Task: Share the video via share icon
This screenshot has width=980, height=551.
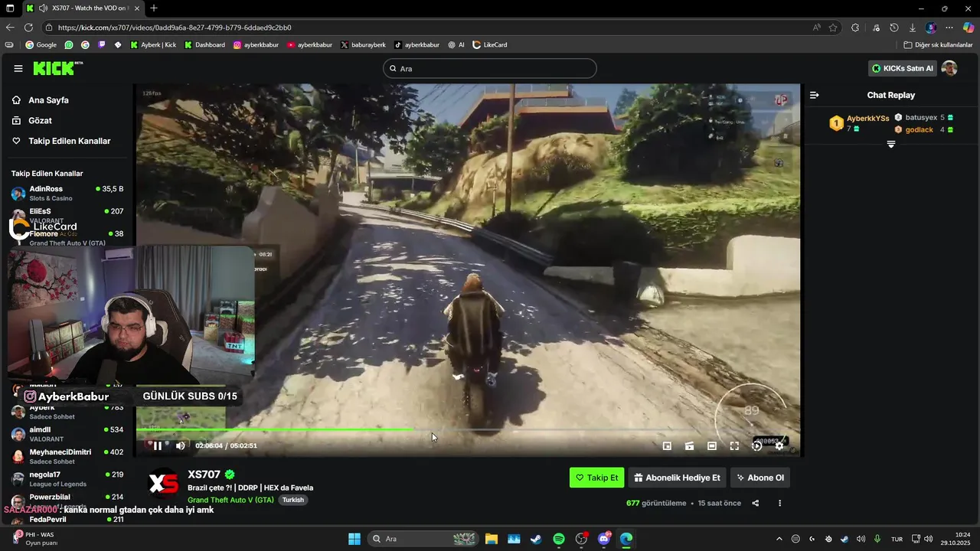Action: pyautogui.click(x=756, y=503)
